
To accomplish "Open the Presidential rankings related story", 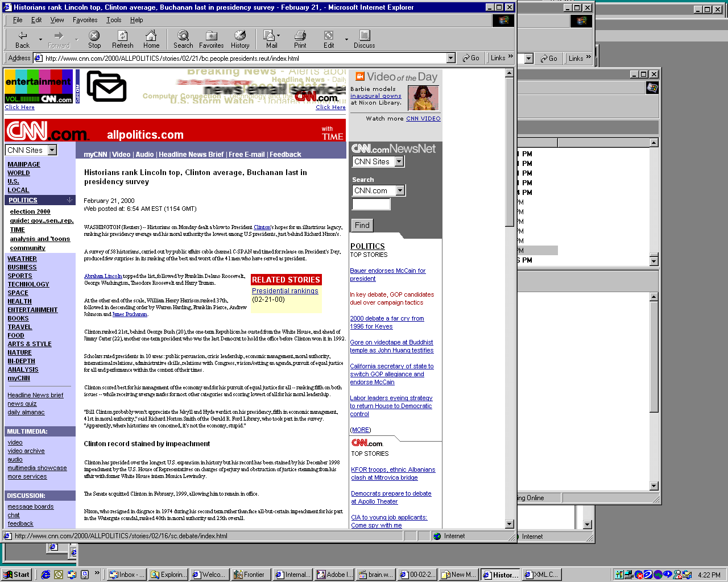I will (285, 291).
